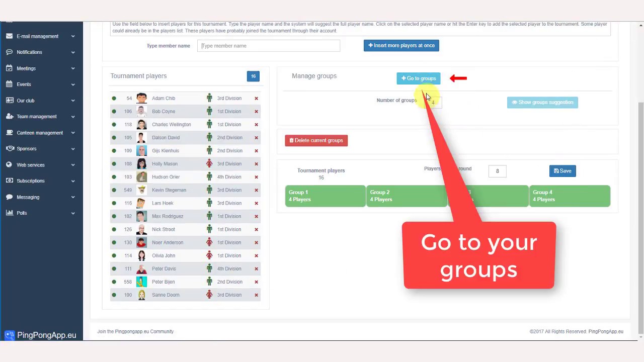Click Delete current groups button
Image resolution: width=644 pixels, height=362 pixels.
click(x=316, y=141)
